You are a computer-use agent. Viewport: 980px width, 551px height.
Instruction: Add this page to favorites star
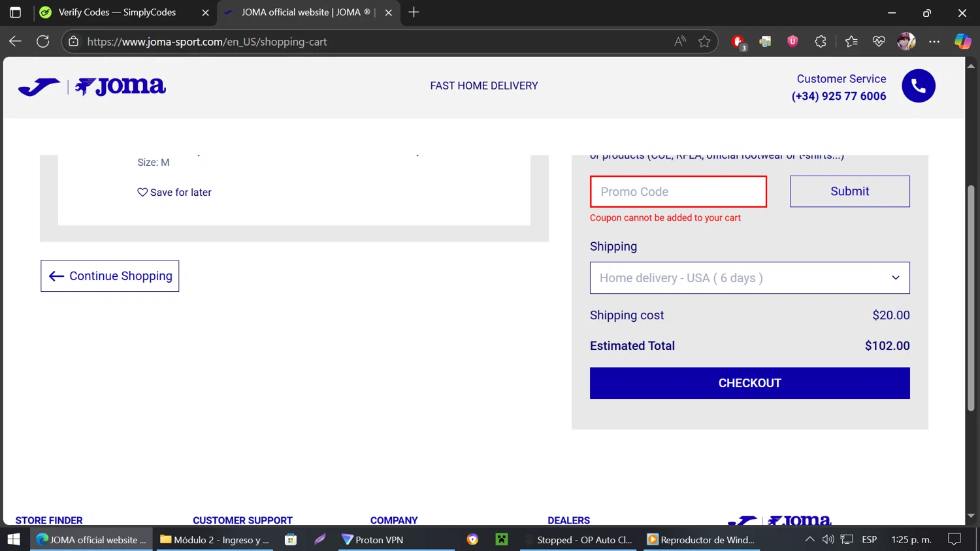[x=704, y=41]
